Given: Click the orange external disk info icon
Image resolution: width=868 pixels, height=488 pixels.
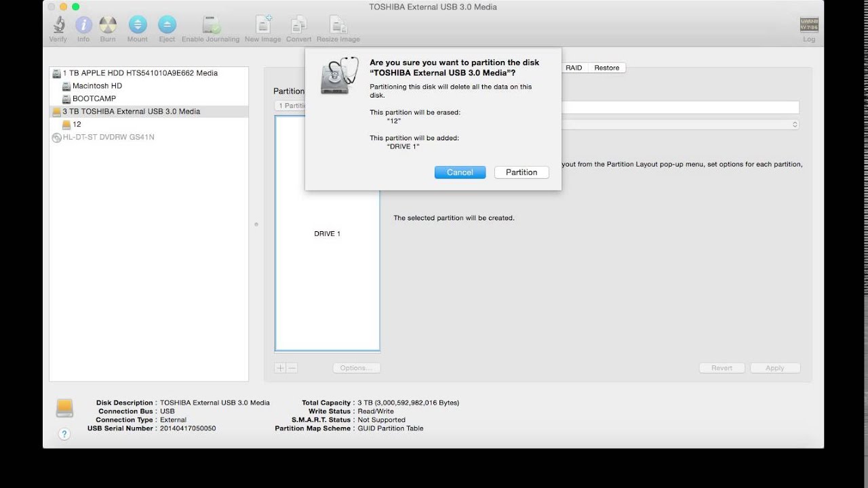Looking at the screenshot, I should coord(64,407).
